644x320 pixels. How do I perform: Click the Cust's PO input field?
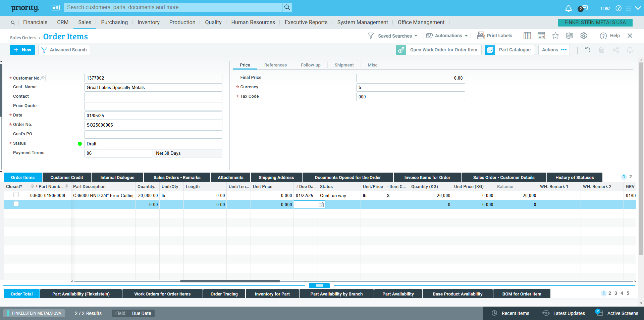[x=153, y=134]
